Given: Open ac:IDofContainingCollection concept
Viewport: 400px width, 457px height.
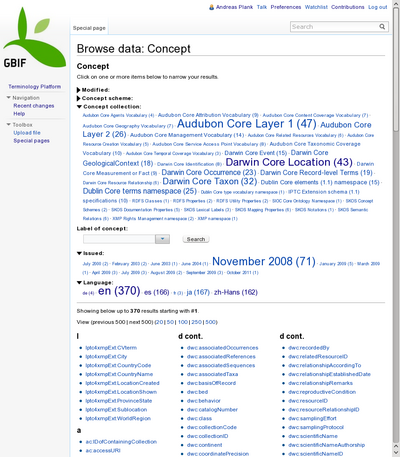Looking at the screenshot, I should pyautogui.click(x=121, y=442).
